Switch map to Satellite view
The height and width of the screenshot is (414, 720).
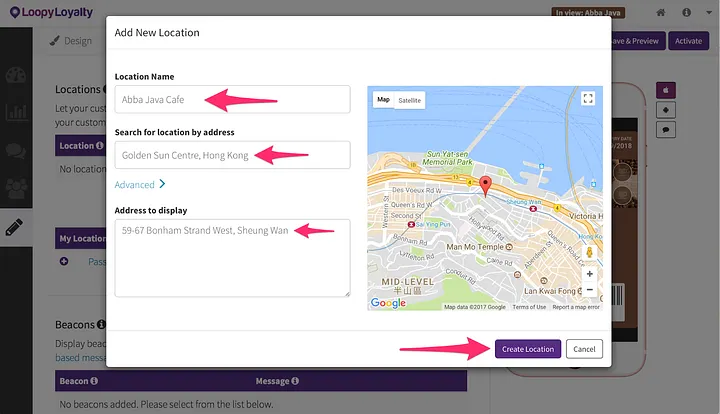pyautogui.click(x=410, y=100)
